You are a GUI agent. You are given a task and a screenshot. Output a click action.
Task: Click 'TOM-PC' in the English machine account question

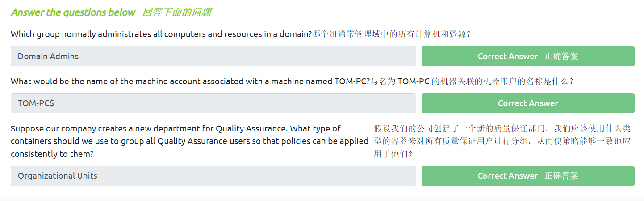point(352,81)
